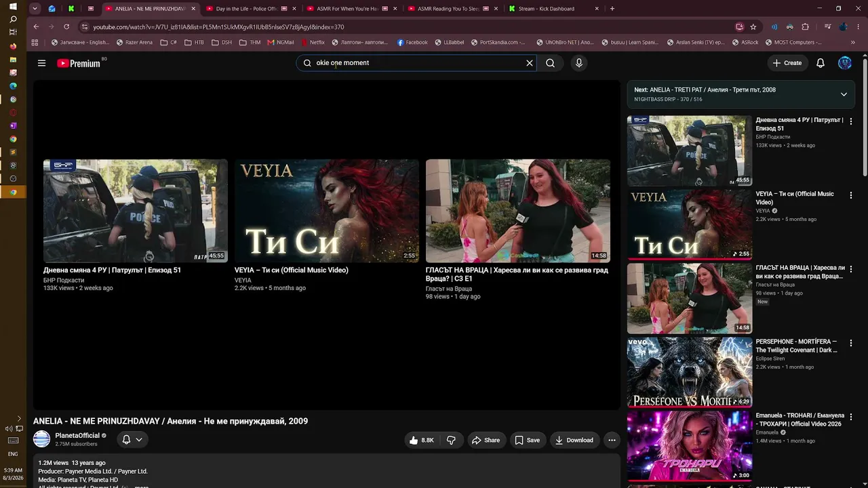Screen dimensions: 868x488
Task: Like the video with 8.8K likes
Action: tap(421, 441)
